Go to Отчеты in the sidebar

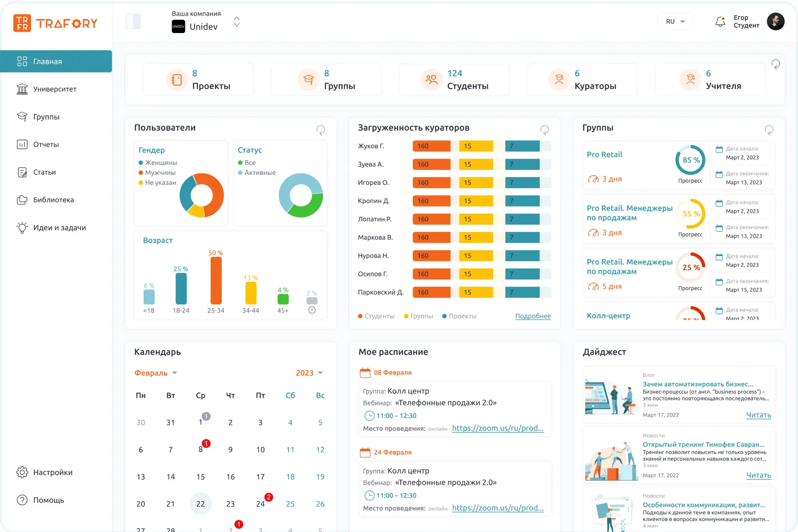46,144
